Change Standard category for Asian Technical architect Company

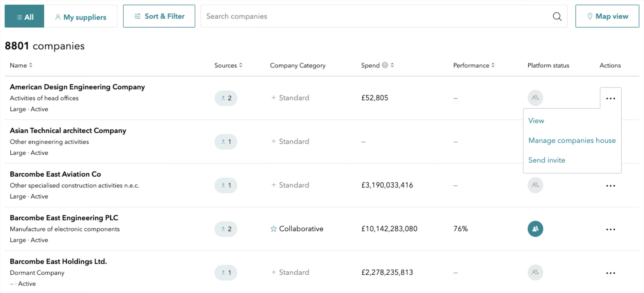(290, 141)
